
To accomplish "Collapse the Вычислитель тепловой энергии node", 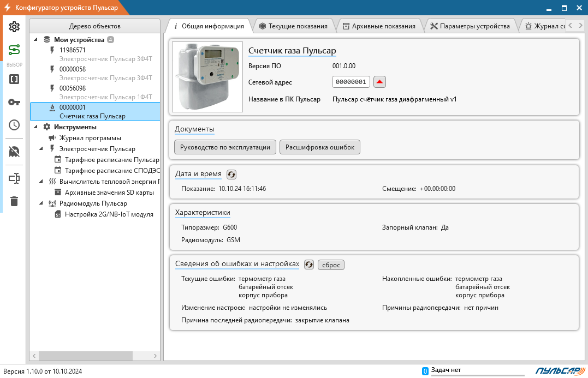I will click(x=41, y=181).
